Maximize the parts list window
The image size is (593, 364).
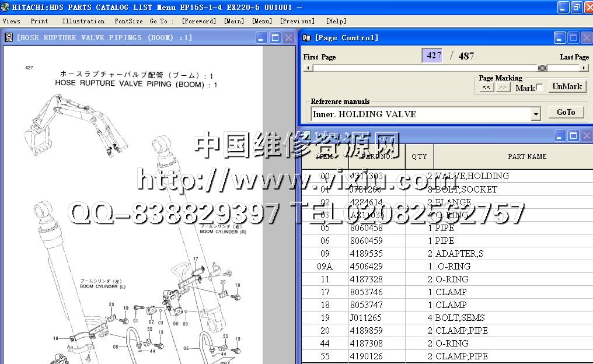click(573, 136)
